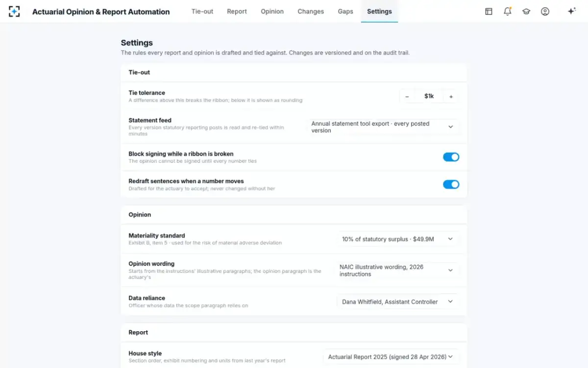Click the $1k tie tolerance value

pyautogui.click(x=429, y=97)
